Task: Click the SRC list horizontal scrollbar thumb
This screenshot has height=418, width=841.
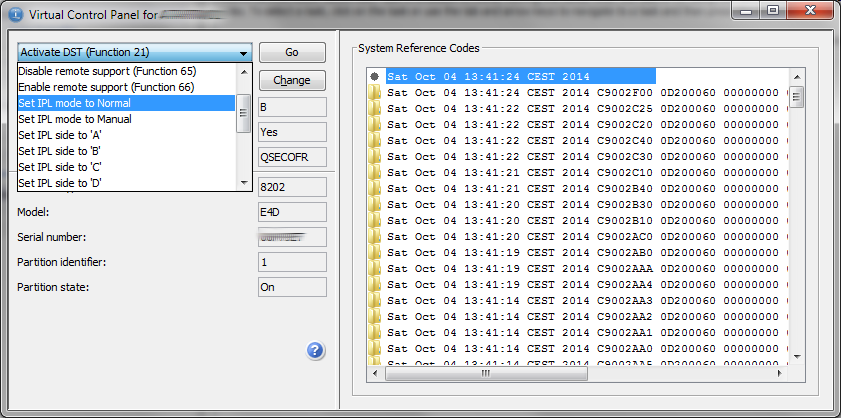Action: [486, 373]
